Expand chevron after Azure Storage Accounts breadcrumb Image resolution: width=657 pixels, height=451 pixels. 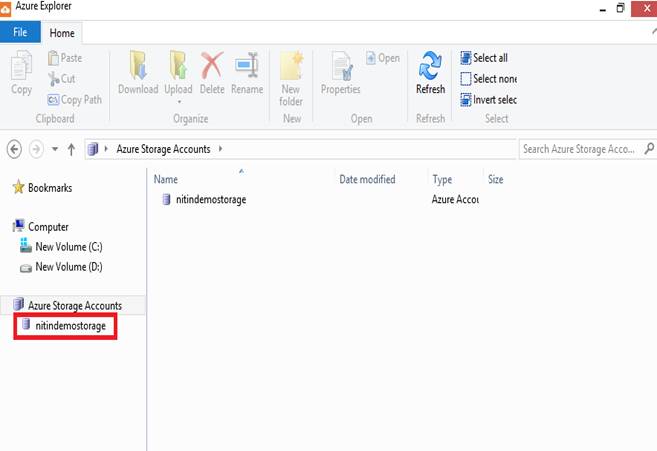pos(220,148)
